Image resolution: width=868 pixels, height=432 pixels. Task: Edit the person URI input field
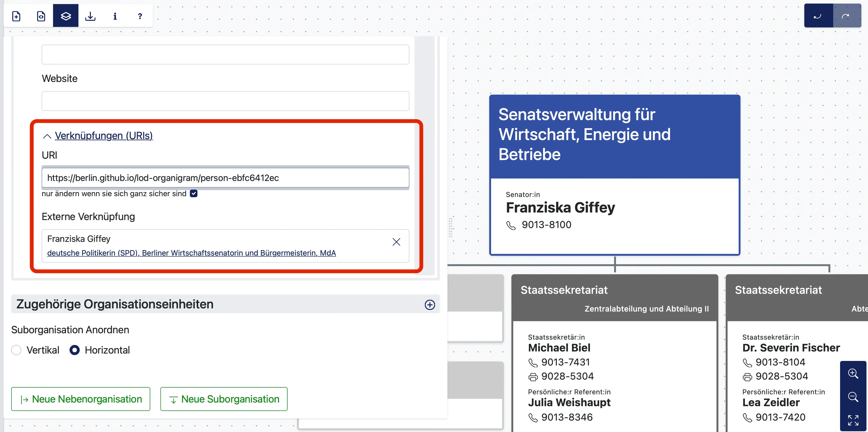225,178
